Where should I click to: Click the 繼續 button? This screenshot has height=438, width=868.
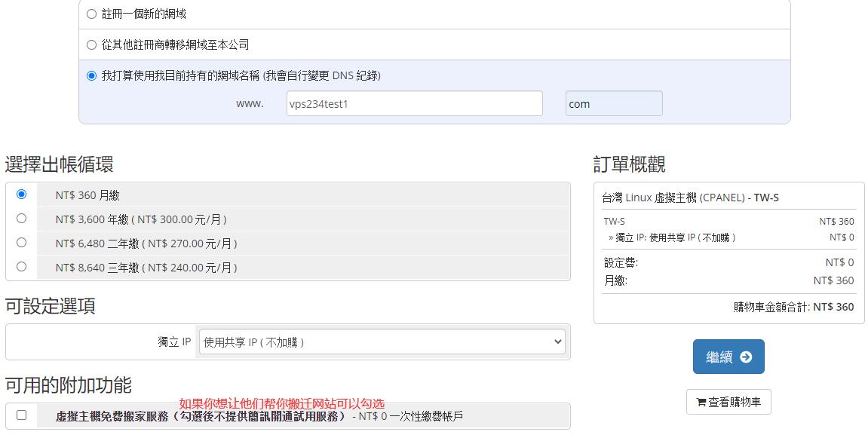point(728,357)
